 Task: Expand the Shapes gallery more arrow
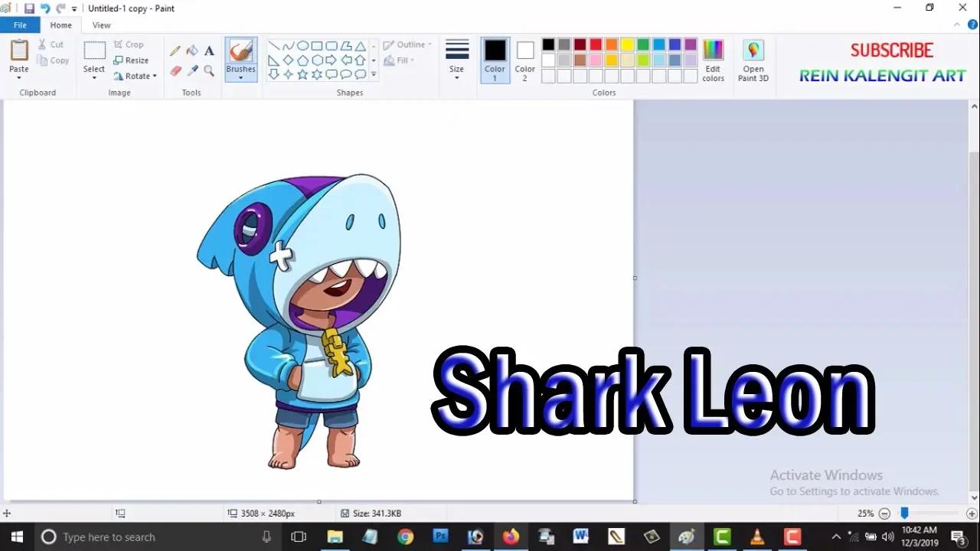[x=374, y=74]
